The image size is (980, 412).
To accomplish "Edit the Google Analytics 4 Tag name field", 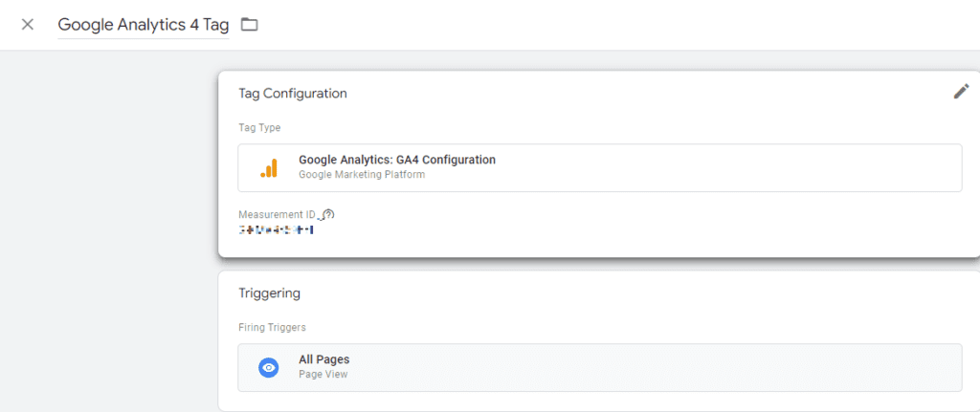I will click(144, 25).
